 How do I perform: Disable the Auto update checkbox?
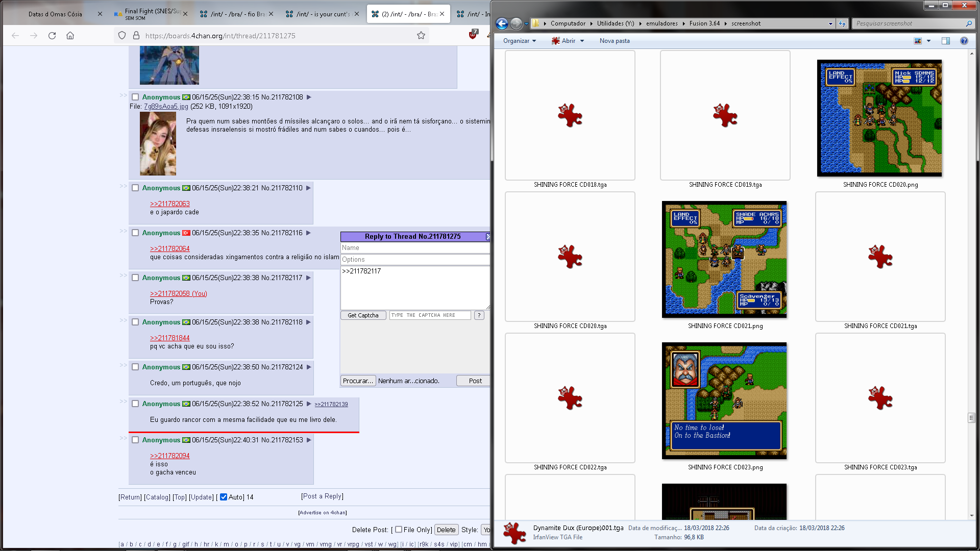(224, 497)
